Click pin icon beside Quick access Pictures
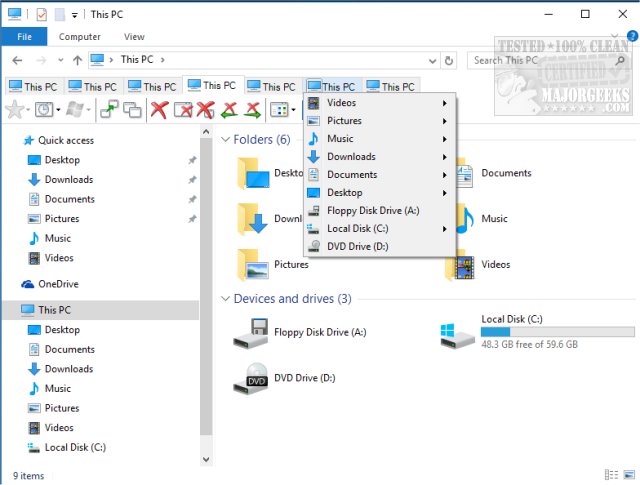Viewport: 640px width, 485px height. pos(192,219)
